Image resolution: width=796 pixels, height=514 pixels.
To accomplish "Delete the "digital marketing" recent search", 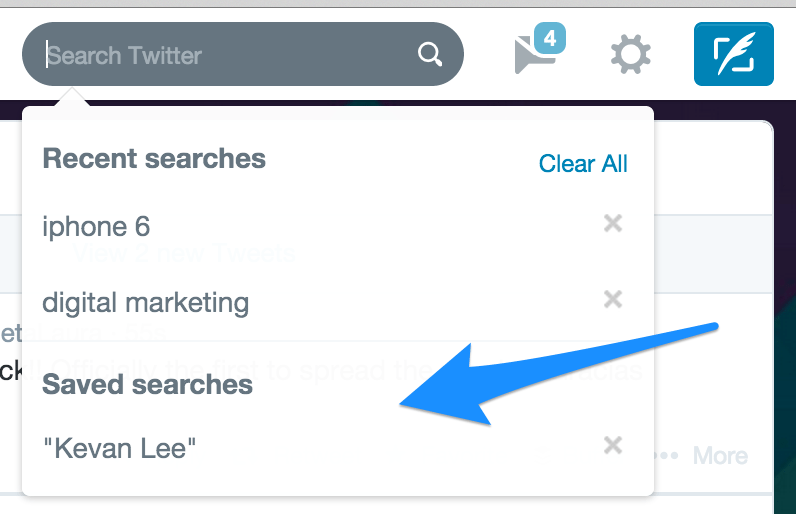I will [613, 299].
